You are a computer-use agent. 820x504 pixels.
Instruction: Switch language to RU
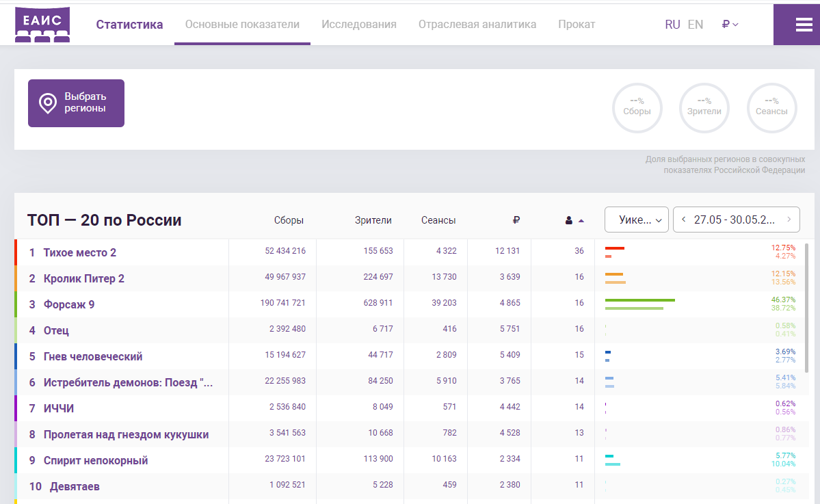tap(672, 25)
